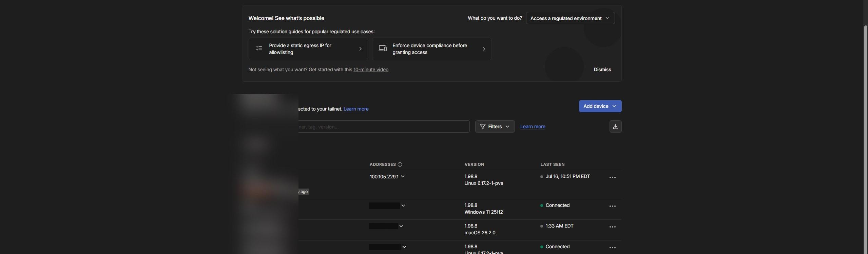Click the download devices export icon

[615, 126]
